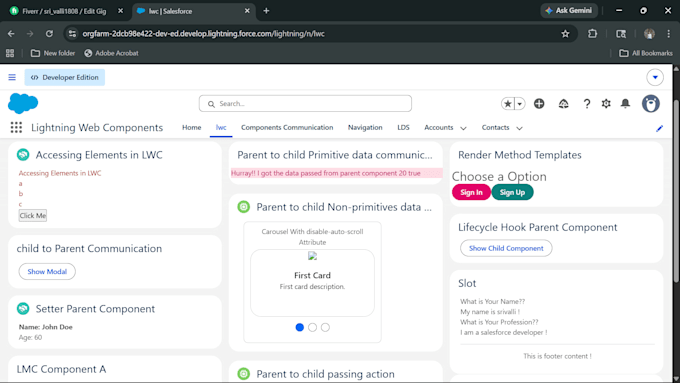
Task: Open the New folder bookmark
Action: pos(52,53)
